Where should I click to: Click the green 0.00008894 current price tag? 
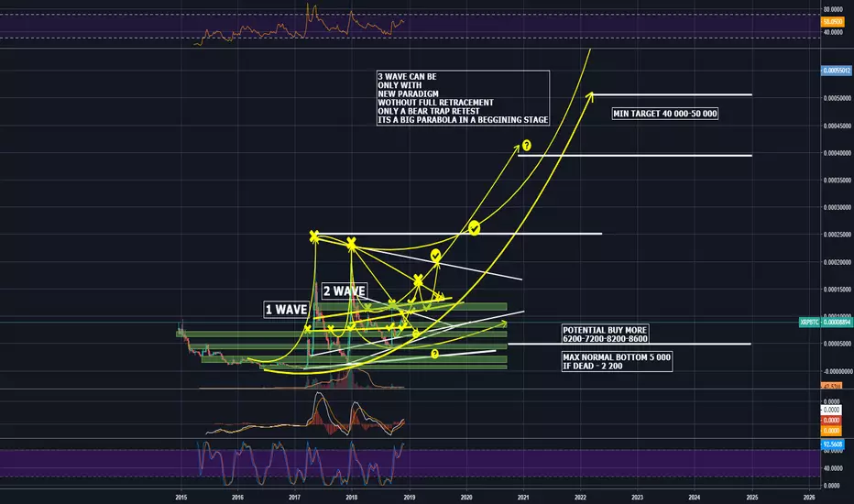point(837,323)
